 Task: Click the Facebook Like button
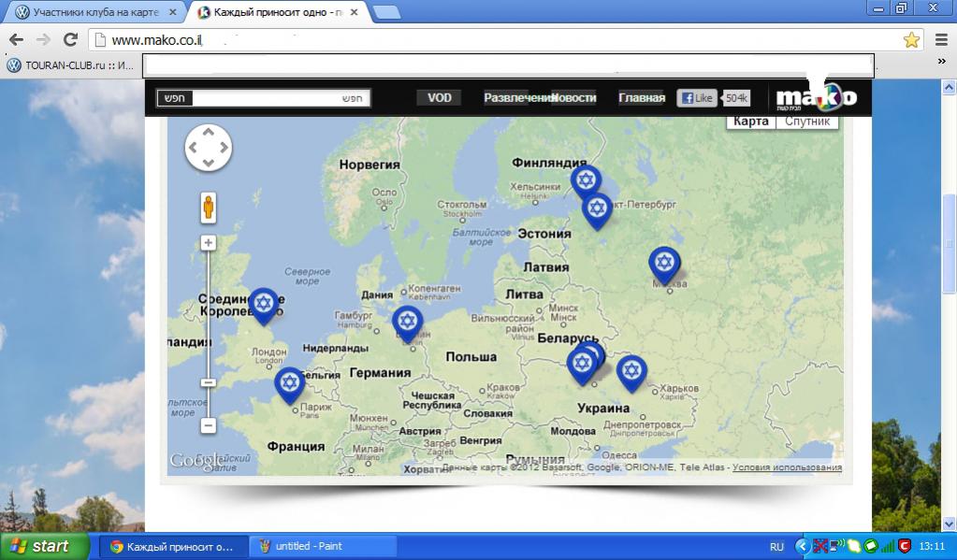(x=696, y=97)
